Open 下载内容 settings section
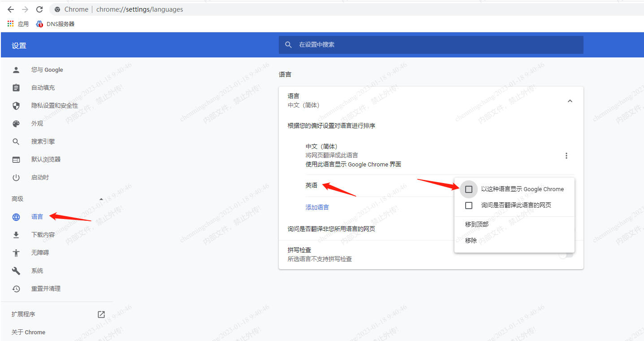Image resolution: width=644 pixels, height=341 pixels. 43,235
